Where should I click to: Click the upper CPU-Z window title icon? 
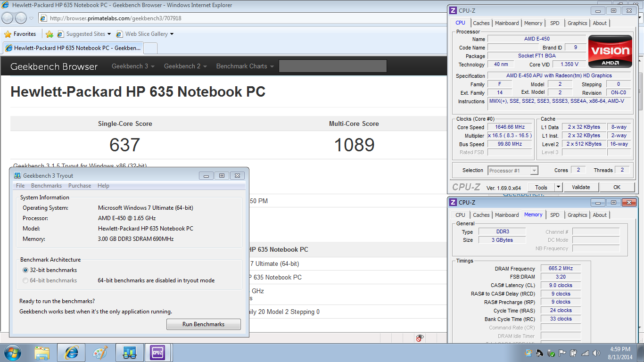click(453, 10)
